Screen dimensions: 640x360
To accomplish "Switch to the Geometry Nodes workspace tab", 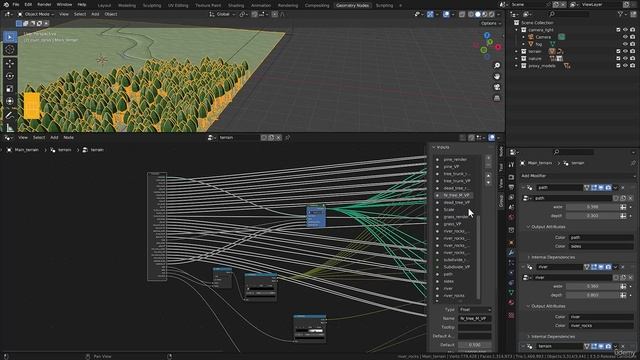I will pos(352,5).
